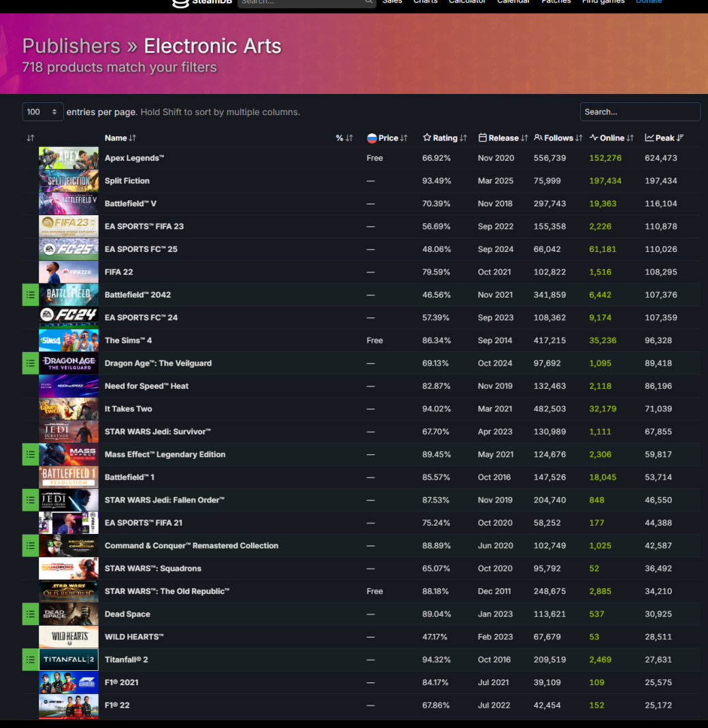Open the Charts menu item in the top navigation

coord(425,2)
